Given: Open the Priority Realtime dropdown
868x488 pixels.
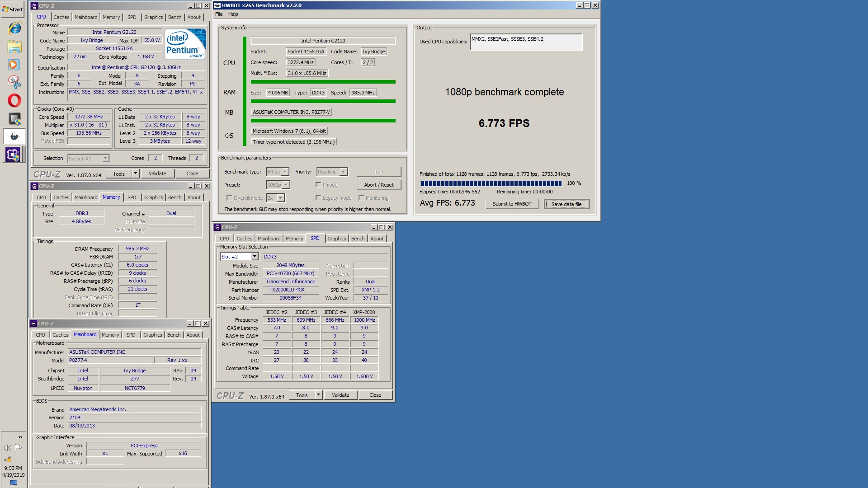Looking at the screenshot, I should pyautogui.click(x=332, y=172).
